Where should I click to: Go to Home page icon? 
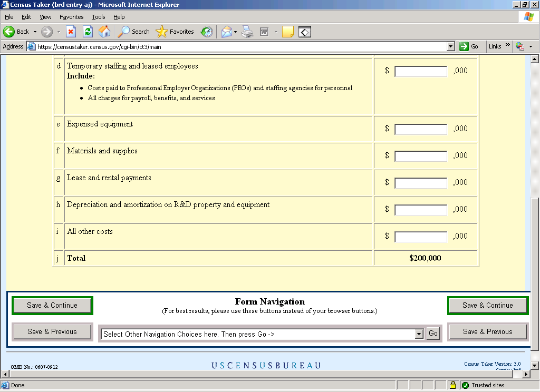pyautogui.click(x=104, y=32)
